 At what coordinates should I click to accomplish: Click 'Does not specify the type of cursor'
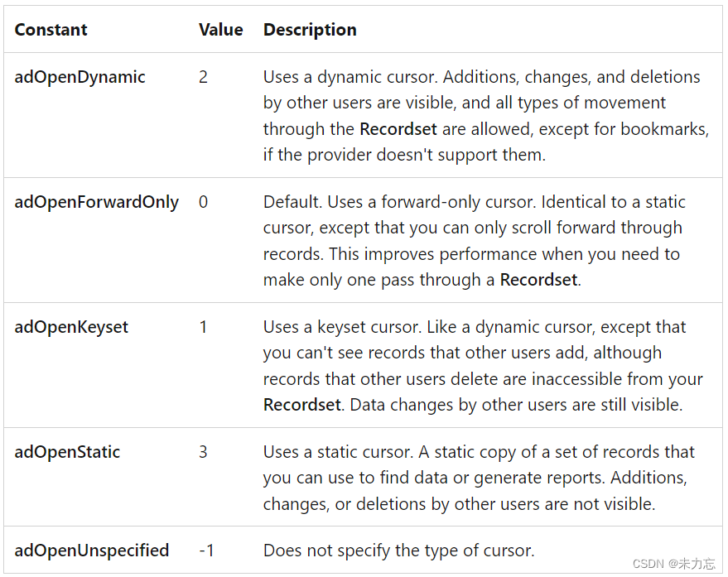pyautogui.click(x=398, y=551)
